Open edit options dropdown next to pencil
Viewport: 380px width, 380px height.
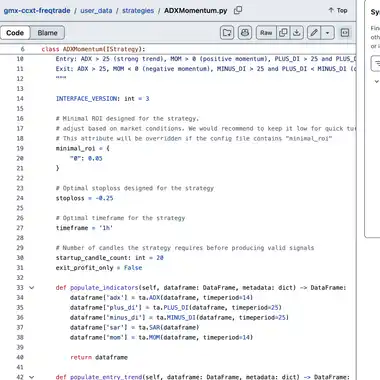click(327, 33)
